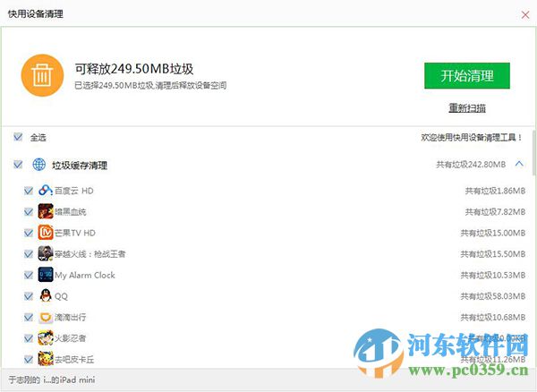Image resolution: width=537 pixels, height=392 pixels.
Task: Click the 共有垃圾7.82MB size value
Action: pos(495,212)
